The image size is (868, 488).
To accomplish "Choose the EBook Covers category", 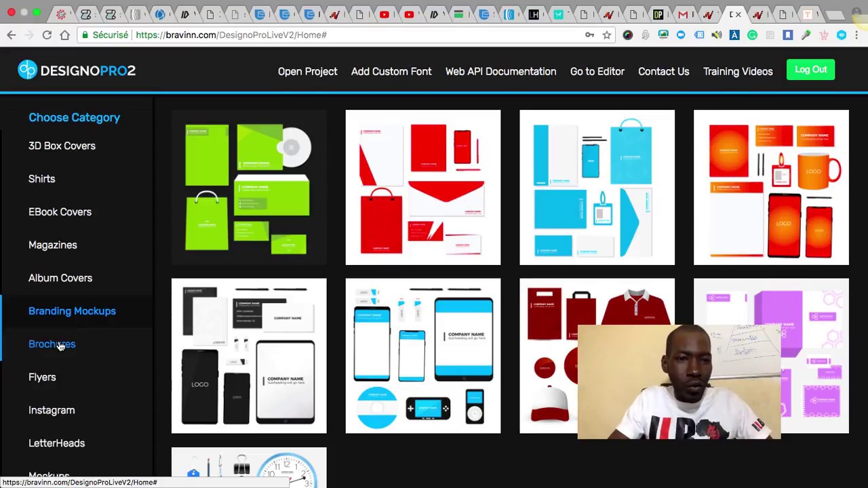I will pos(60,212).
